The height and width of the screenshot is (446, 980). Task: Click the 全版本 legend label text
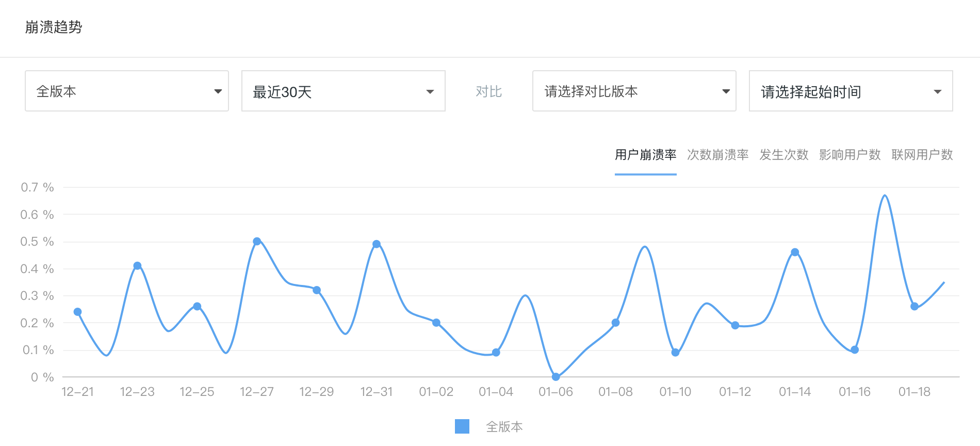click(x=504, y=427)
